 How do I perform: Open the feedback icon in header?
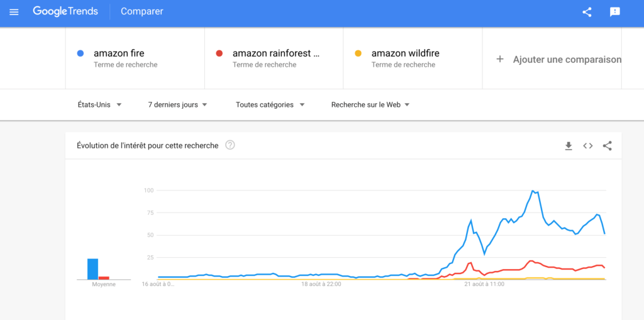(x=615, y=12)
